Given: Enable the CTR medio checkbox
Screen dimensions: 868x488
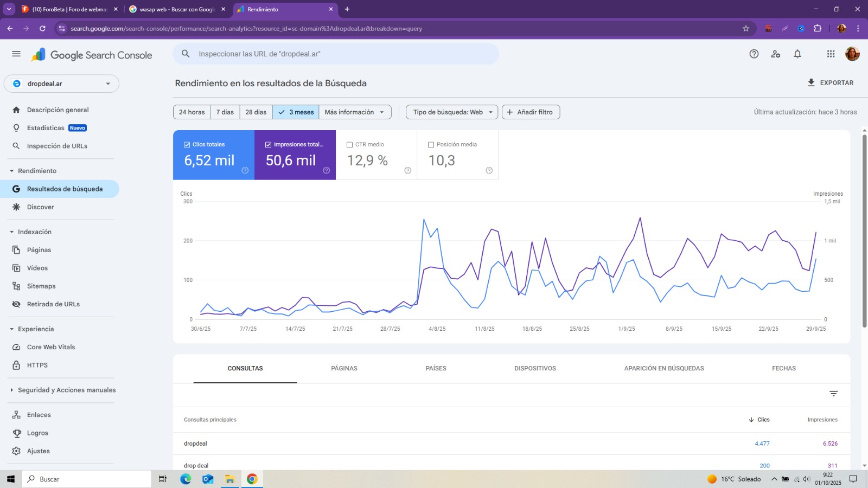Looking at the screenshot, I should [350, 145].
